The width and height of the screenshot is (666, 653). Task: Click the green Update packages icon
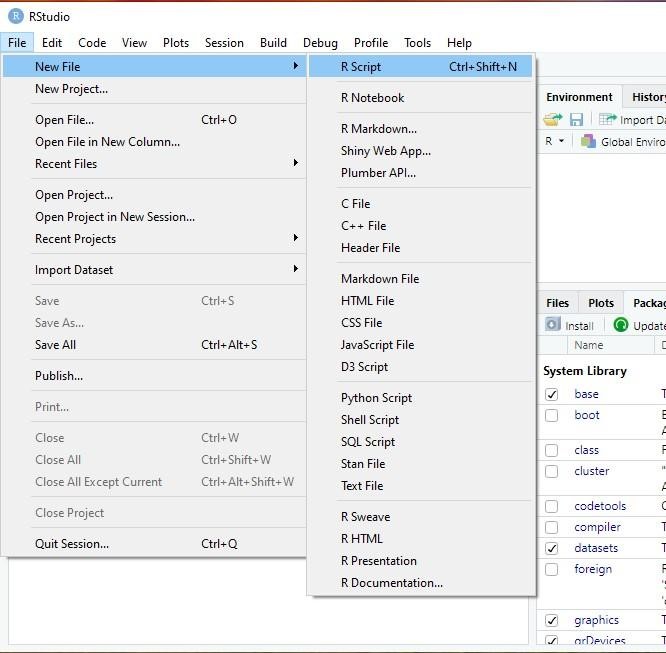[621, 325]
